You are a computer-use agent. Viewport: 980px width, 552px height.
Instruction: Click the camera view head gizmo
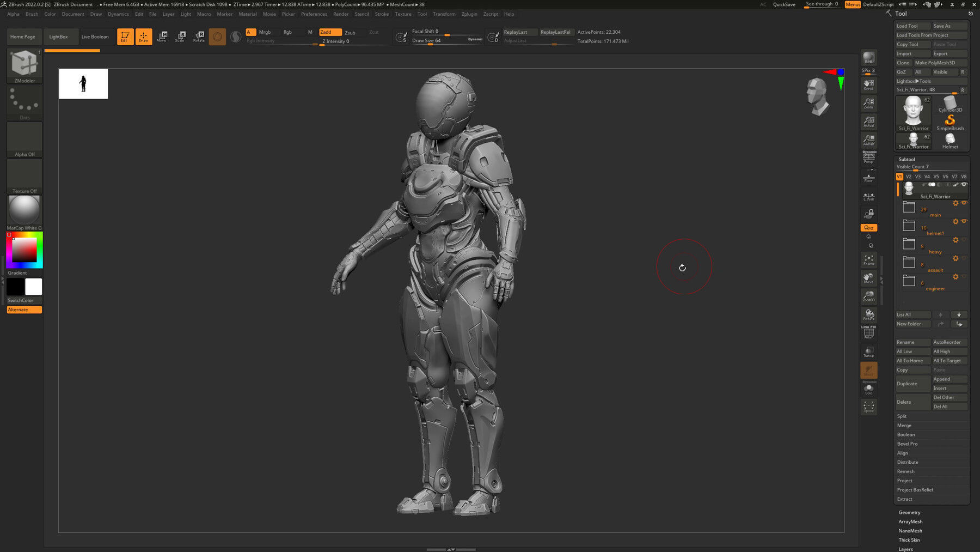coord(817,97)
